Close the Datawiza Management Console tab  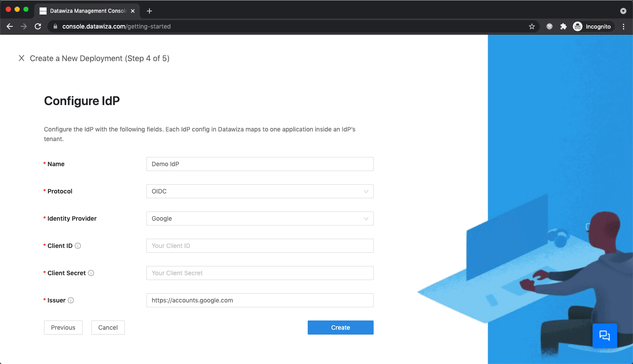pyautogui.click(x=133, y=11)
